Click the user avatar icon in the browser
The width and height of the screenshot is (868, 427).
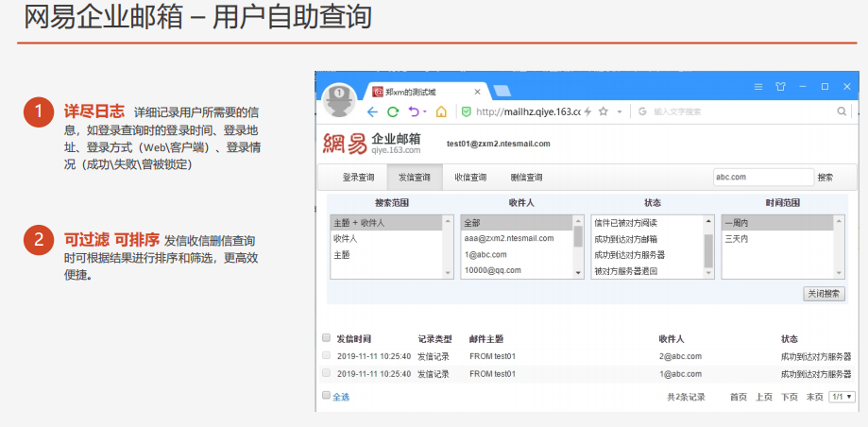[x=339, y=101]
